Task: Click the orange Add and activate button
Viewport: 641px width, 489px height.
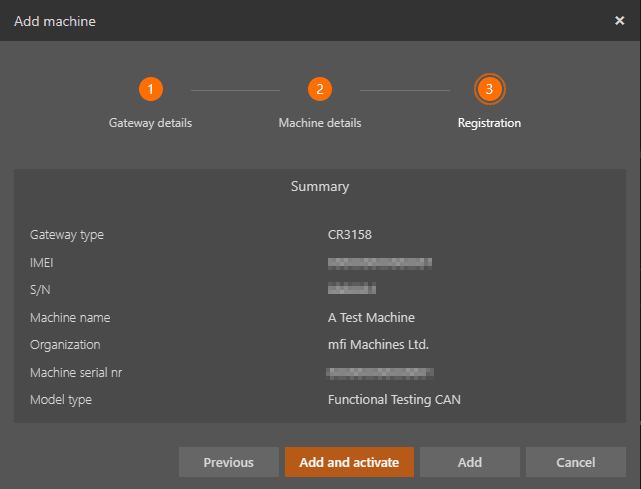Action: pos(349,462)
